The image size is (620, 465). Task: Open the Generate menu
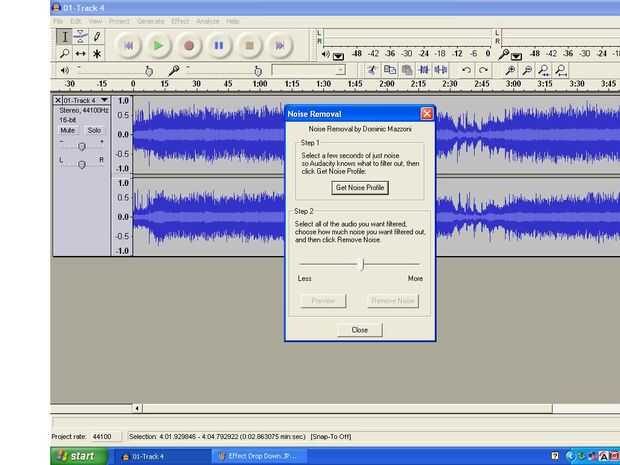(151, 21)
